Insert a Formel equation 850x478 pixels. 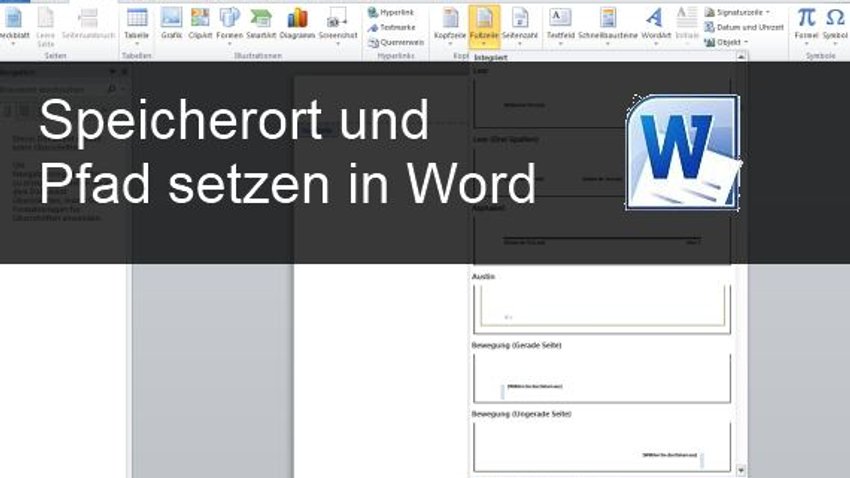806,25
